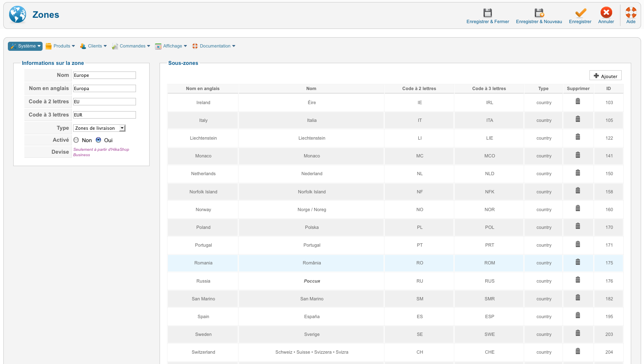Click the red Annuler cancel icon

pos(606,13)
